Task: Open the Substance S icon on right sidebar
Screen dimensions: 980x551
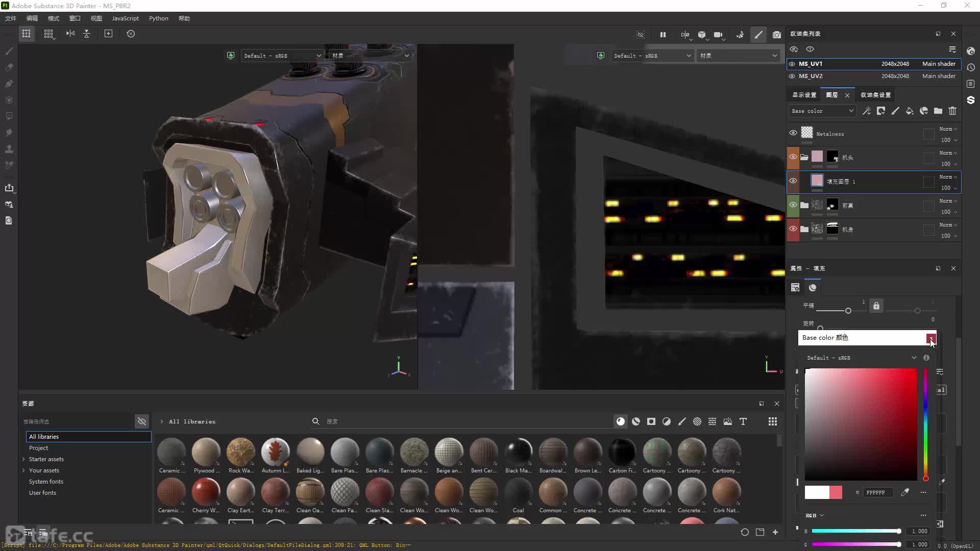Action: pos(971,100)
